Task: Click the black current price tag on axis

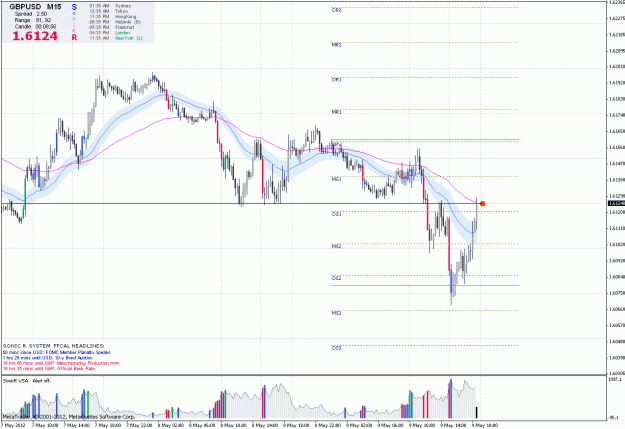Action: [x=616, y=203]
